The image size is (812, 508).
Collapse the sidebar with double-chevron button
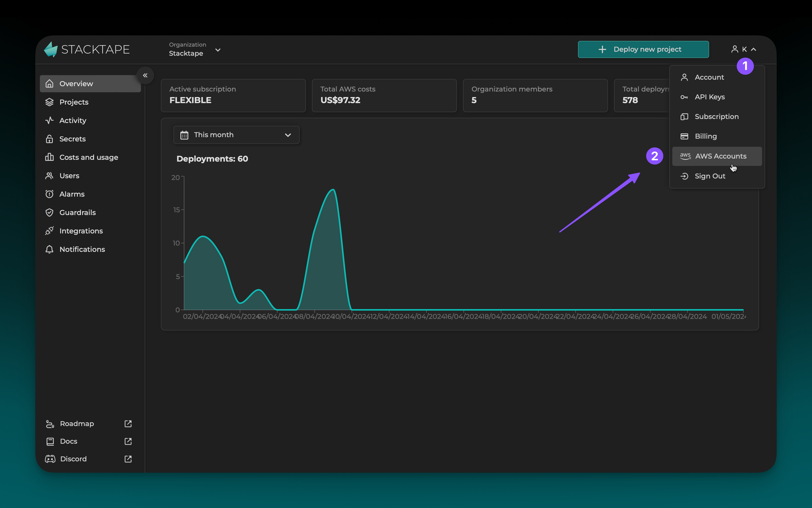point(145,75)
